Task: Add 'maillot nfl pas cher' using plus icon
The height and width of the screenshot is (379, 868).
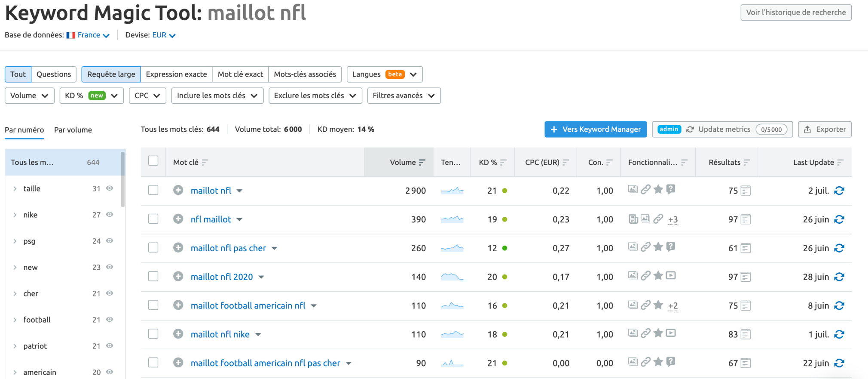Action: (178, 248)
